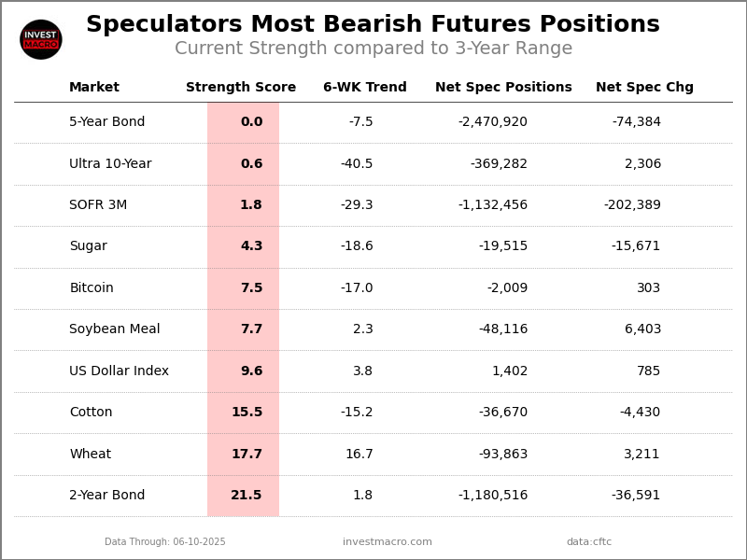
Task: Click the Soybean Meal market label
Action: pos(114,329)
